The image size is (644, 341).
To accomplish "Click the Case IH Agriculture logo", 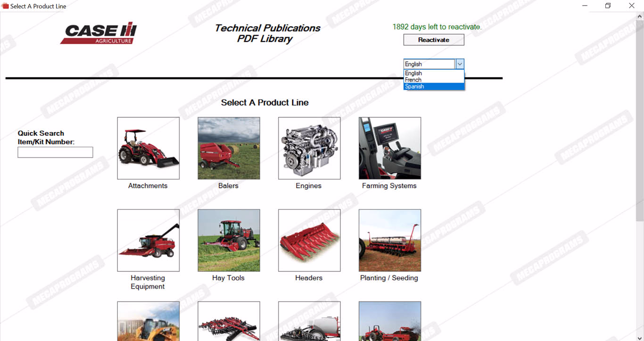I will 99,33.
